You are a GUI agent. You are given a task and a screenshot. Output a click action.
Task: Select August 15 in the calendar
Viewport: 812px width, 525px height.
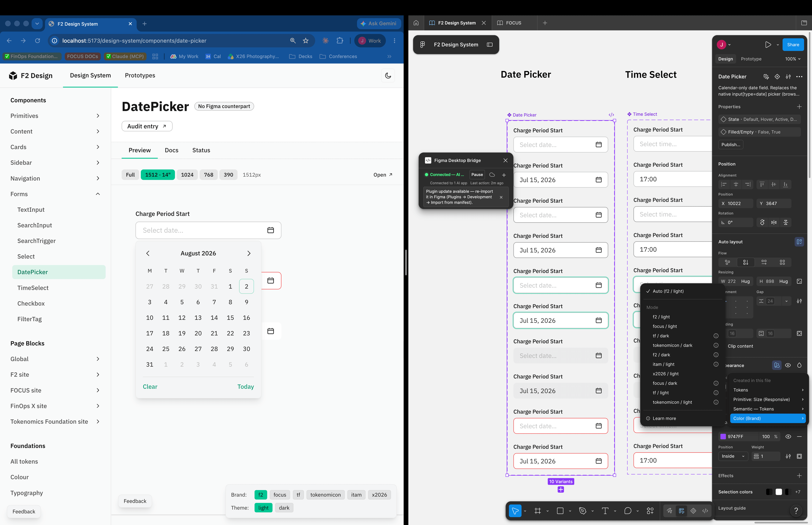coord(230,318)
